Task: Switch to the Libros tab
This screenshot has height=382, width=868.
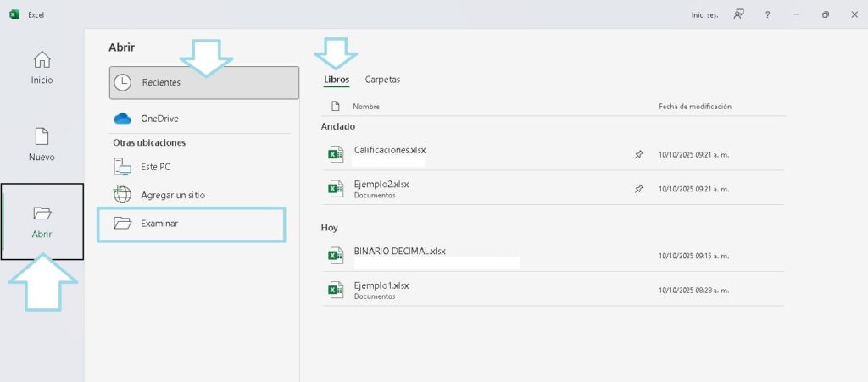Action: [337, 80]
